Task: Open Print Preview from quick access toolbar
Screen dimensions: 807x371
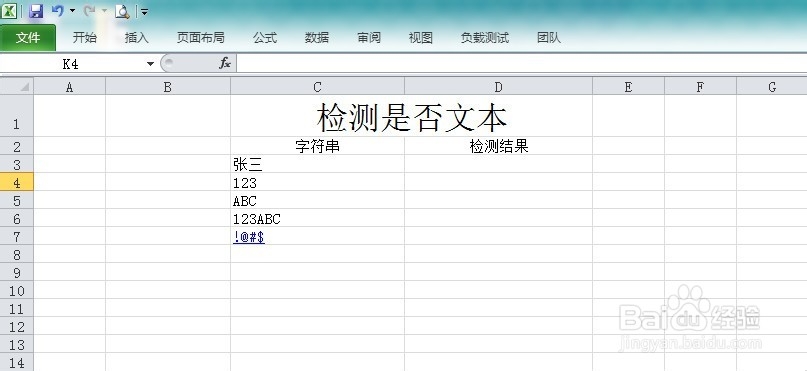Action: 122,11
